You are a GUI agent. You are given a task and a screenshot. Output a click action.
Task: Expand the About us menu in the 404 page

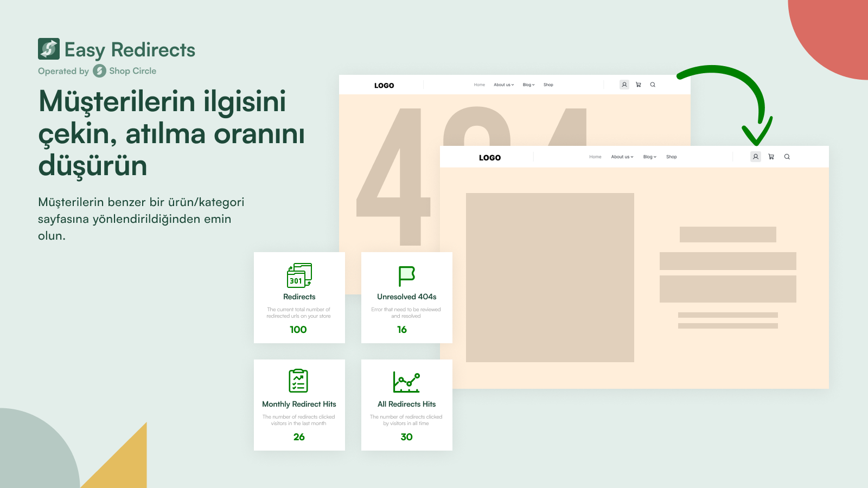click(x=504, y=85)
